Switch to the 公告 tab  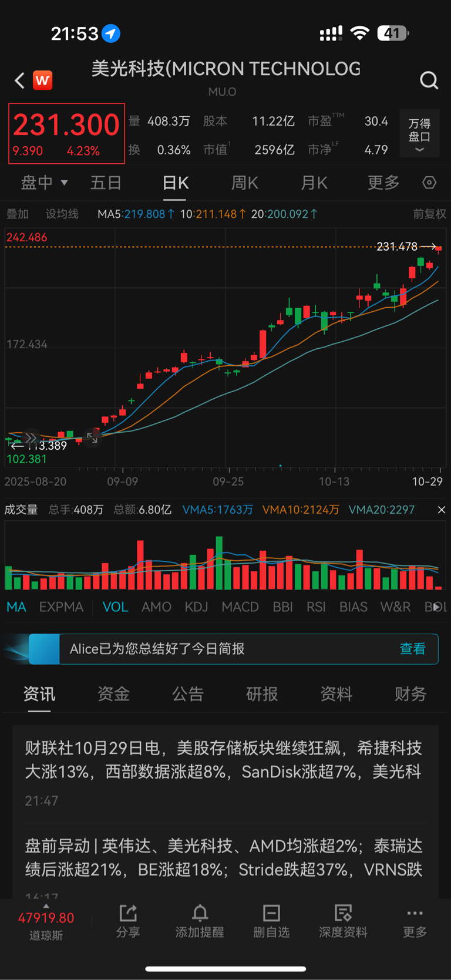pos(188,694)
